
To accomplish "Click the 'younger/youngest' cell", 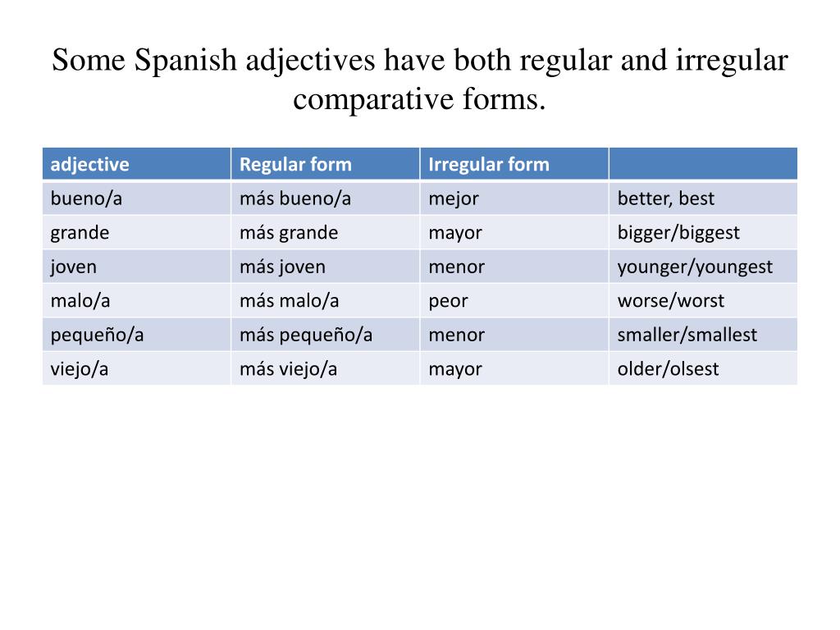I will tap(703, 267).
